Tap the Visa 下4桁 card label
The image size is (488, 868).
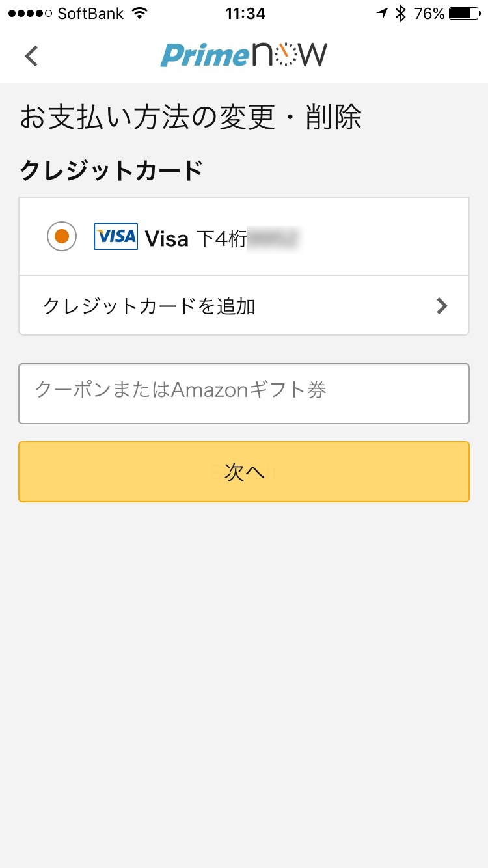[195, 239]
